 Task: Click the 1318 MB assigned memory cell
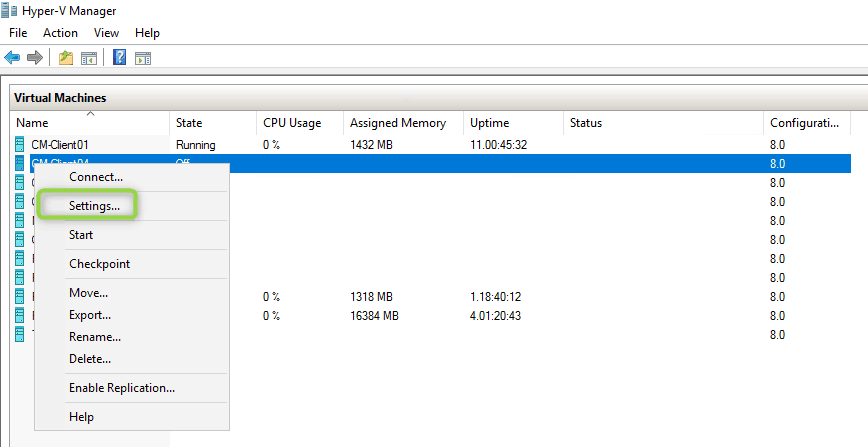(371, 297)
